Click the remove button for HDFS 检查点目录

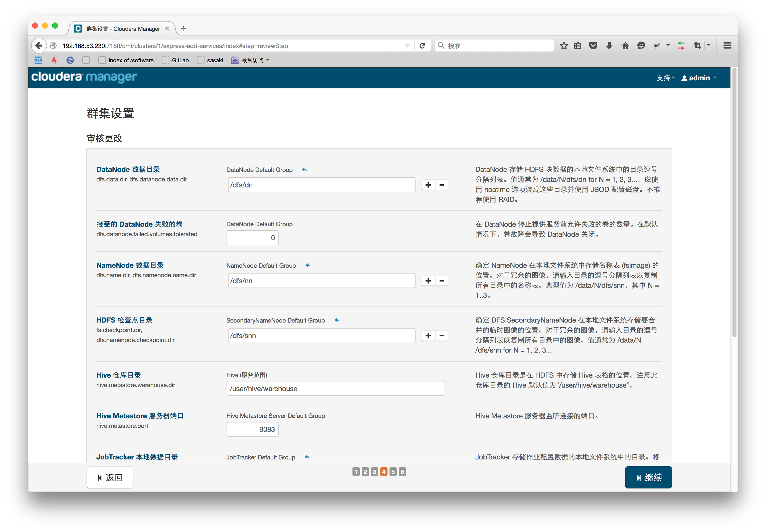(x=442, y=336)
